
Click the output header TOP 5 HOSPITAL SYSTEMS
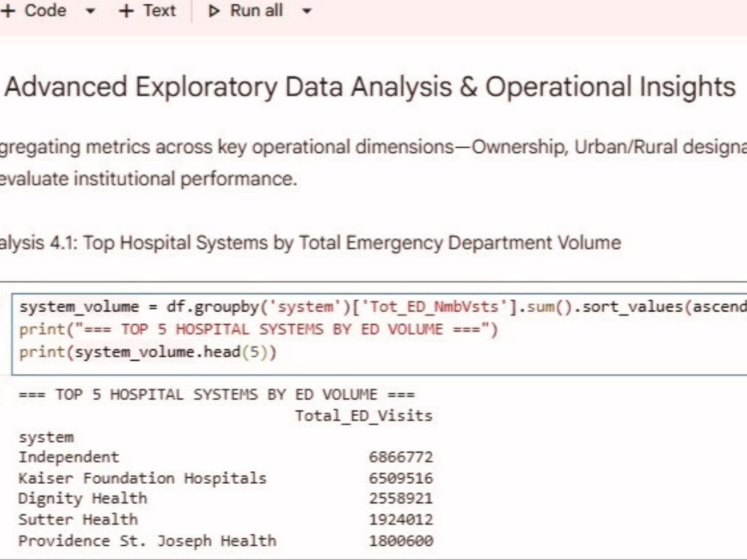point(217,395)
